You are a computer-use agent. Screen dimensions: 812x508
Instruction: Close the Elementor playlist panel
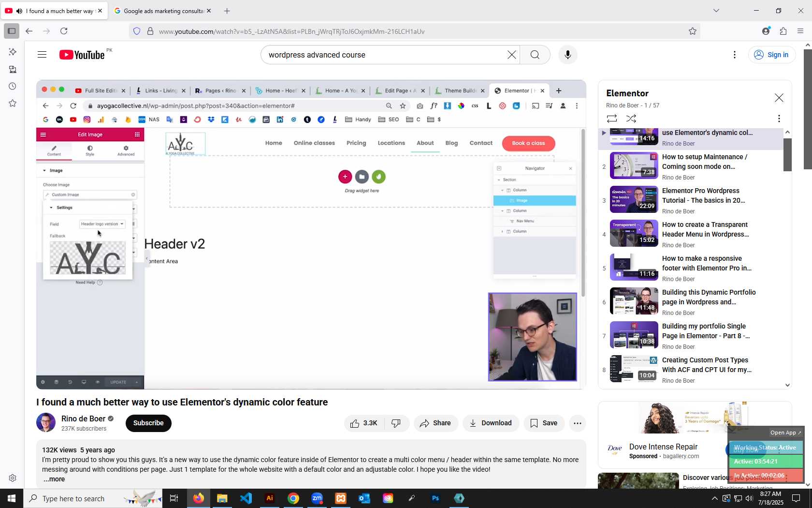pyautogui.click(x=779, y=98)
